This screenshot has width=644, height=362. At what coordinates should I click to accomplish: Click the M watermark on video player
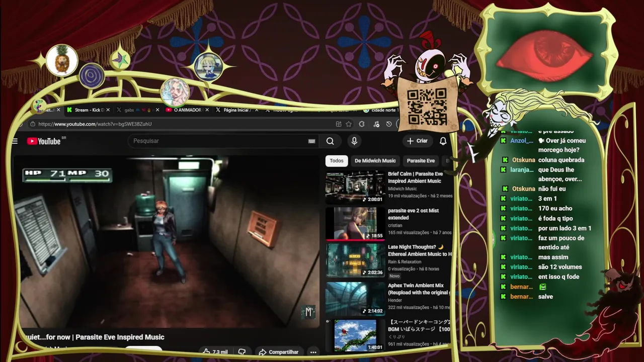click(x=308, y=312)
